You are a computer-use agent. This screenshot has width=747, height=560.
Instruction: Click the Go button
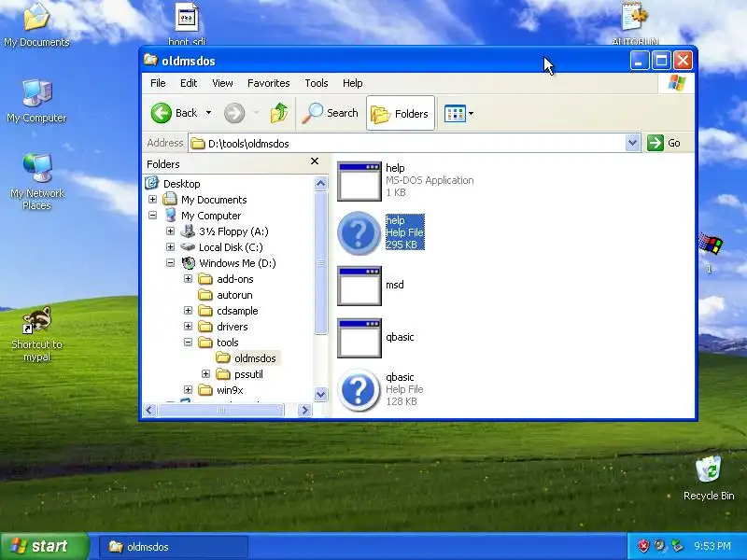point(665,143)
